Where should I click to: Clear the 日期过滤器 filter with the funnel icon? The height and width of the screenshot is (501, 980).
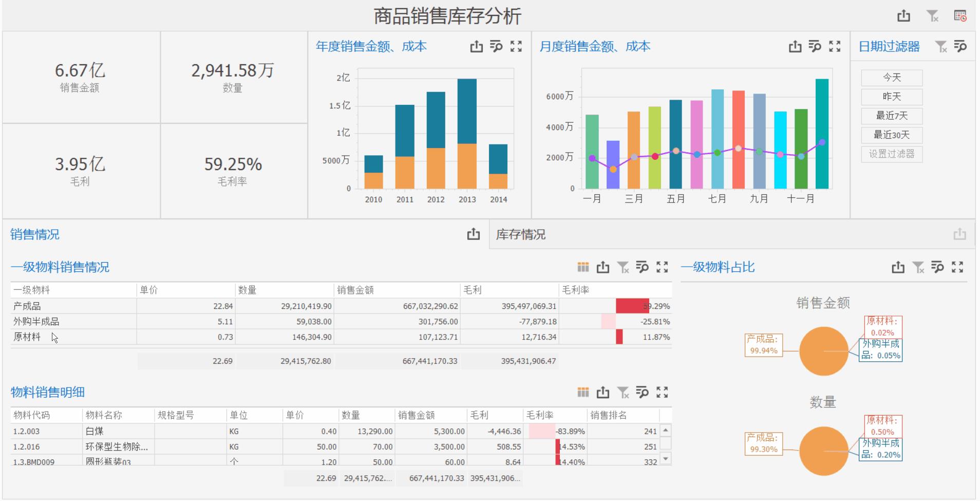[x=940, y=47]
